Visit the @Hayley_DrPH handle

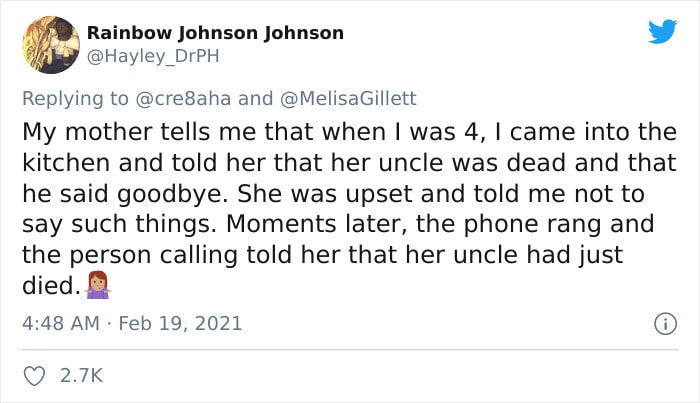pyautogui.click(x=153, y=57)
